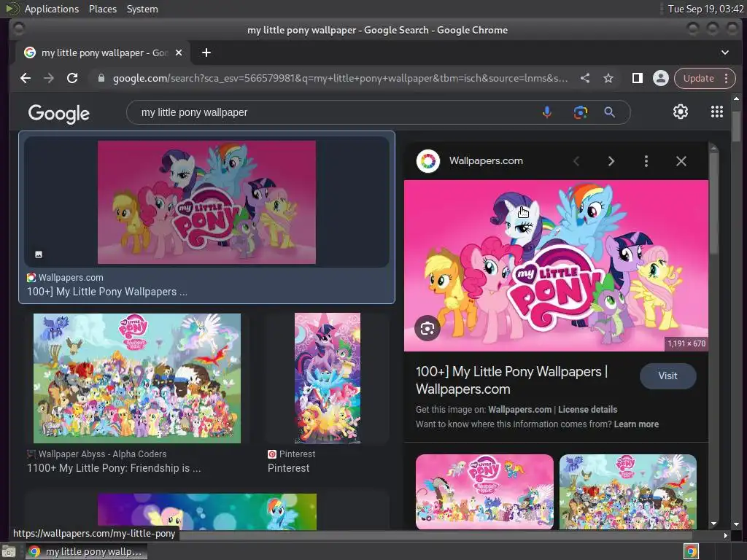747x560 pixels.
Task: Open the pink related image with Discord character
Action: point(484,491)
